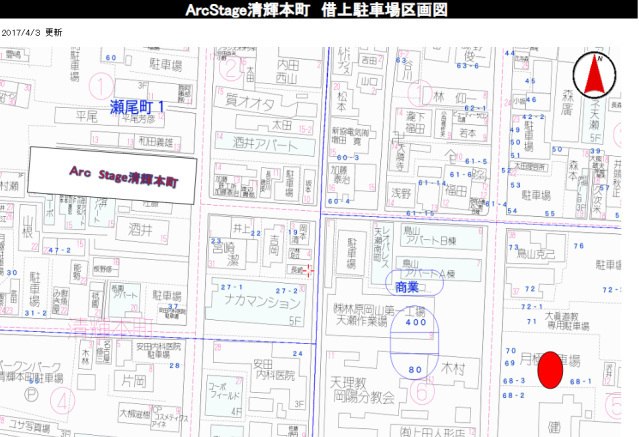Screen dimensions: 639x437
Task: Click the 森本 label
Action: point(573,170)
